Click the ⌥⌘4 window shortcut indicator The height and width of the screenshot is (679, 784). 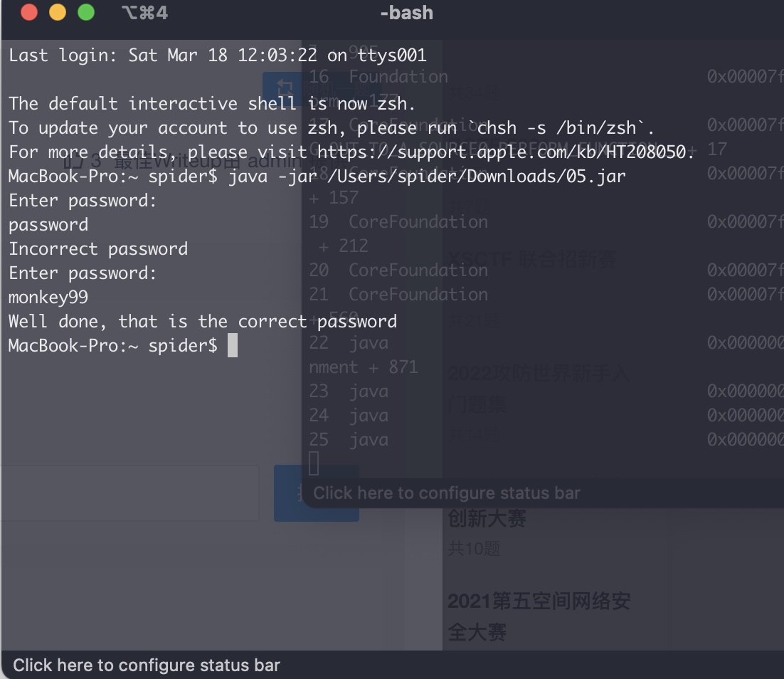pyautogui.click(x=144, y=13)
